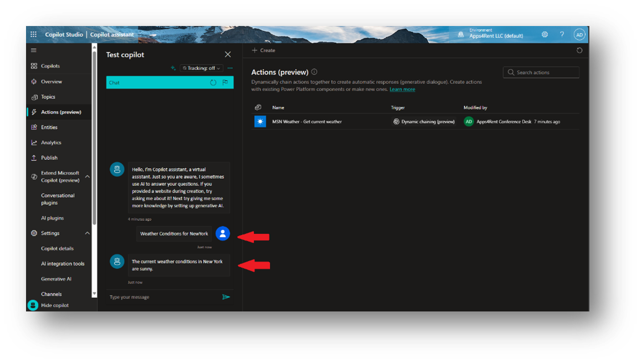The width and height of the screenshot is (642, 364).
Task: Collapse the Settings section in the sidebar
Action: pos(87,233)
